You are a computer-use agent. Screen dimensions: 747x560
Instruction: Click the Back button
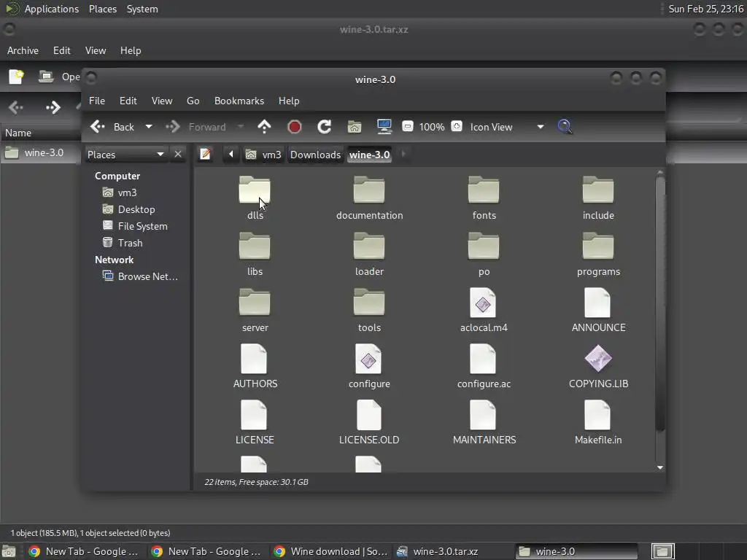112,127
